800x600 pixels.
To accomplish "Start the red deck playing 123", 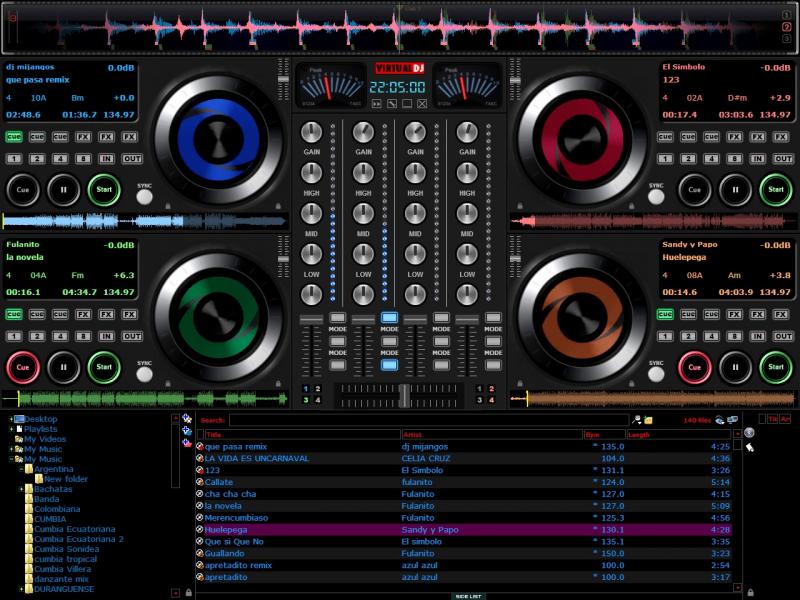I will [776, 190].
